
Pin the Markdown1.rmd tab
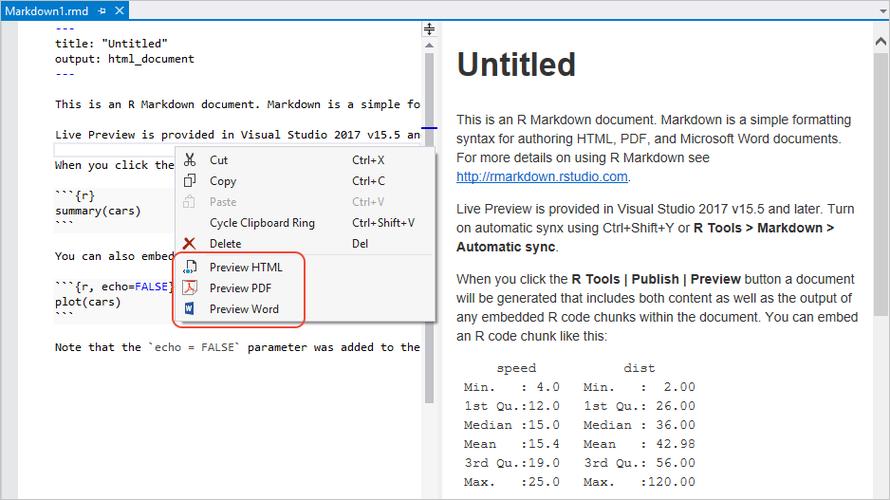click(102, 10)
